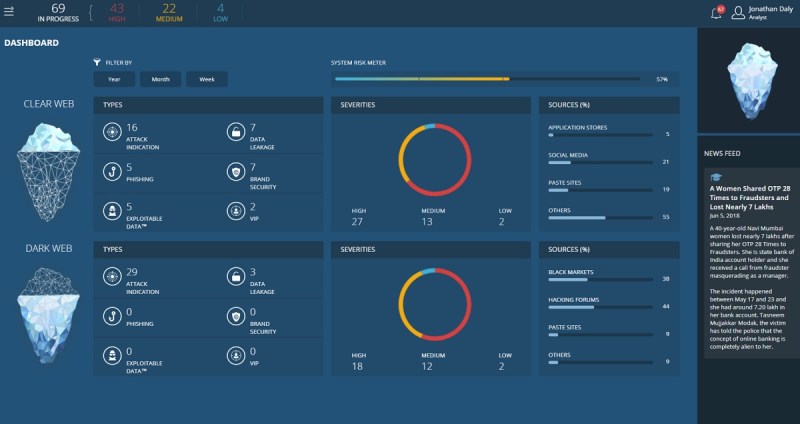Click the Clear Web severities donut chart

[x=432, y=159]
